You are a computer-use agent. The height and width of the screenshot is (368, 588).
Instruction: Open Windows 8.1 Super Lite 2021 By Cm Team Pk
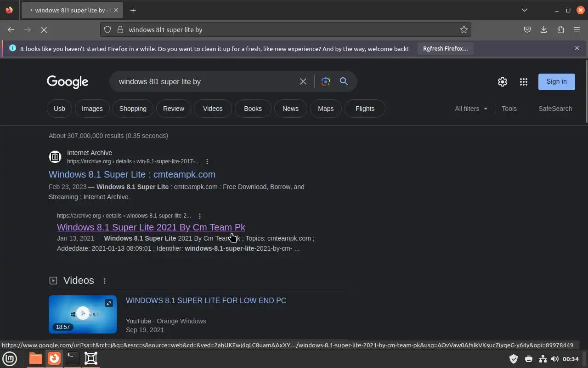tap(151, 227)
